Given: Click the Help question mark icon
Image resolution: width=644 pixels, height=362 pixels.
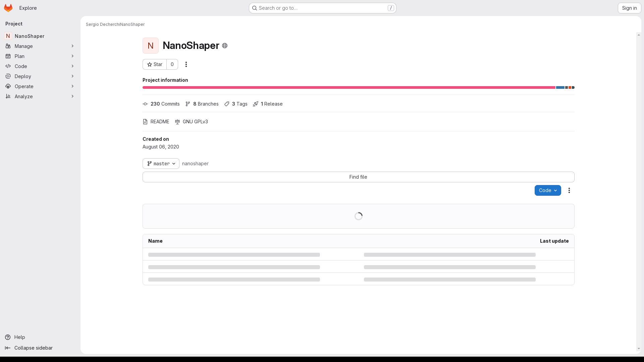Looking at the screenshot, I should 8,337.
